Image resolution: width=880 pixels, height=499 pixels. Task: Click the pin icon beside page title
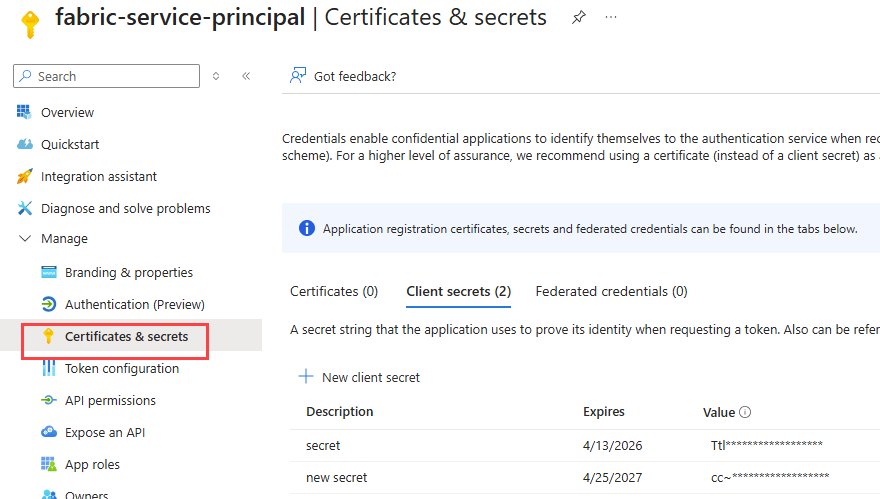coord(578,18)
